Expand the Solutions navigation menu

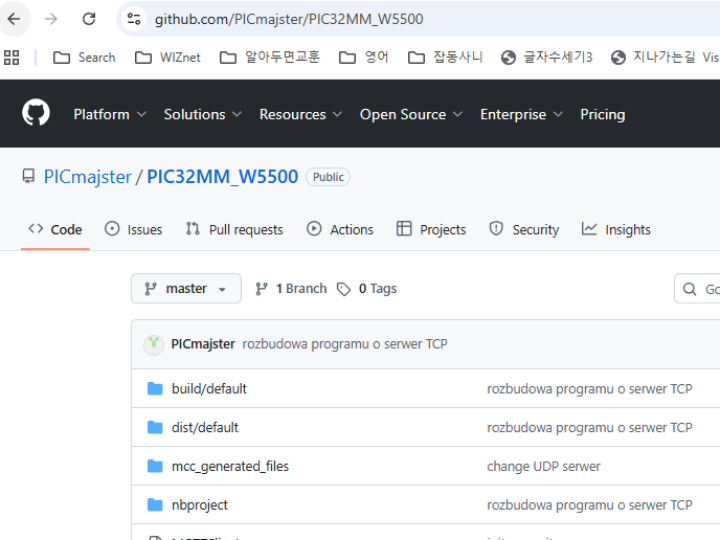tap(203, 114)
